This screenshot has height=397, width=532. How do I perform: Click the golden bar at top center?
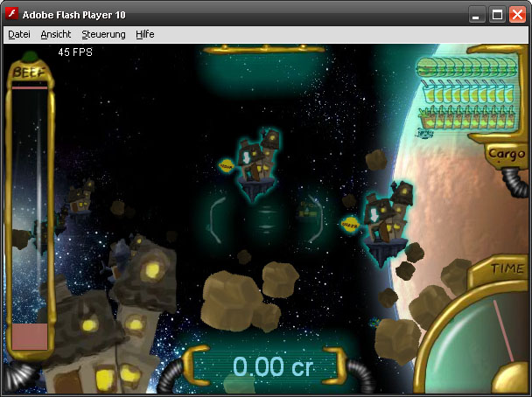[x=264, y=50]
